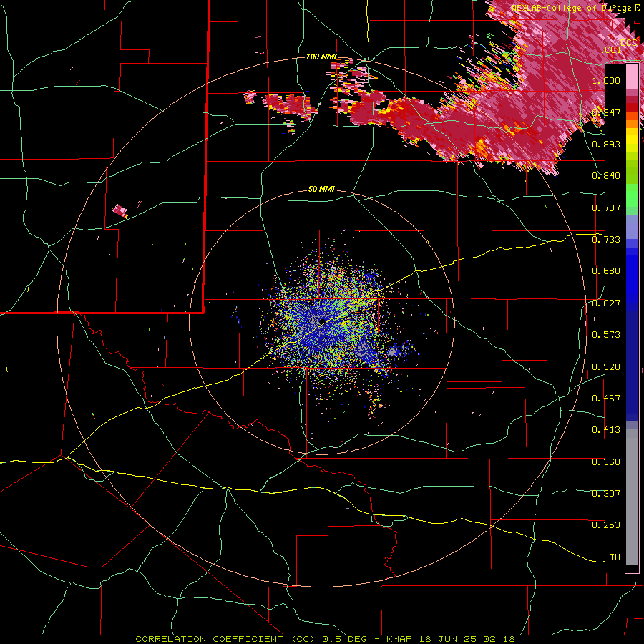Click the 0.627 value on color scale
Viewport: 644px width, 644px height.
click(606, 303)
